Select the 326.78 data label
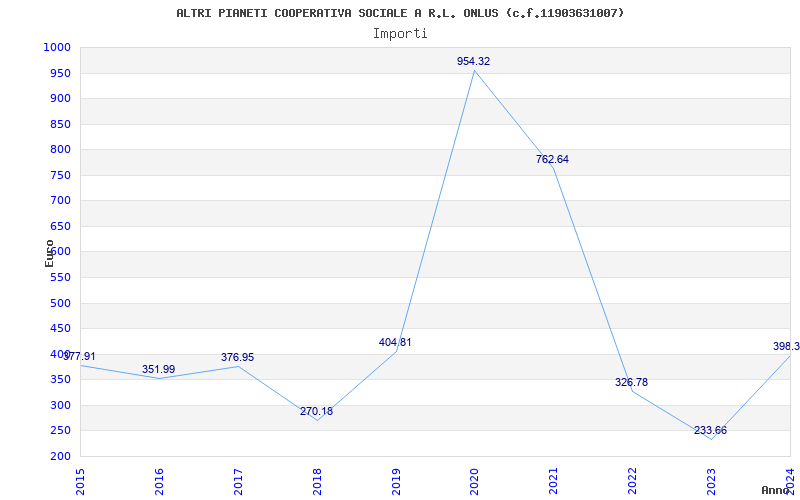Image resolution: width=800 pixels, height=500 pixels. 631,382
